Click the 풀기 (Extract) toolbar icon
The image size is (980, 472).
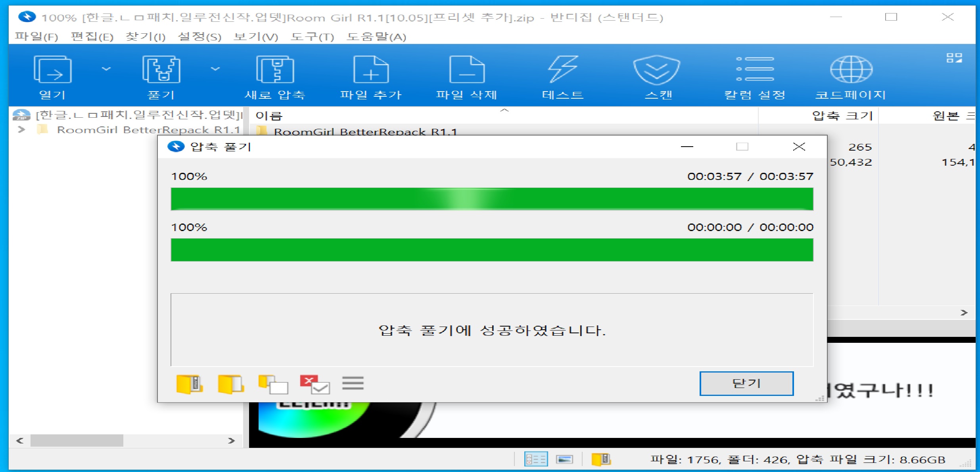[161, 70]
